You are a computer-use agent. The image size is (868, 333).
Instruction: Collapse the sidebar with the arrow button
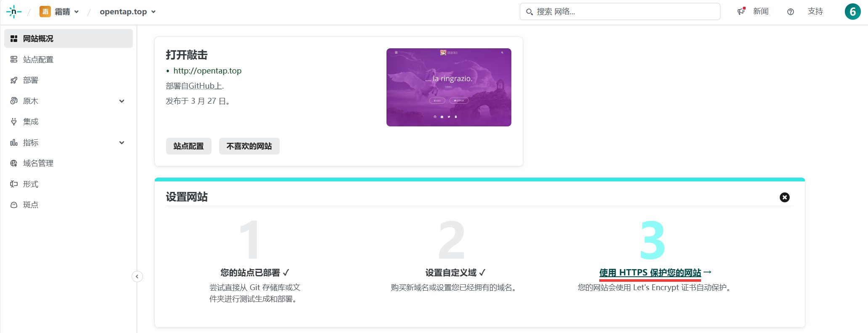pos(137,276)
